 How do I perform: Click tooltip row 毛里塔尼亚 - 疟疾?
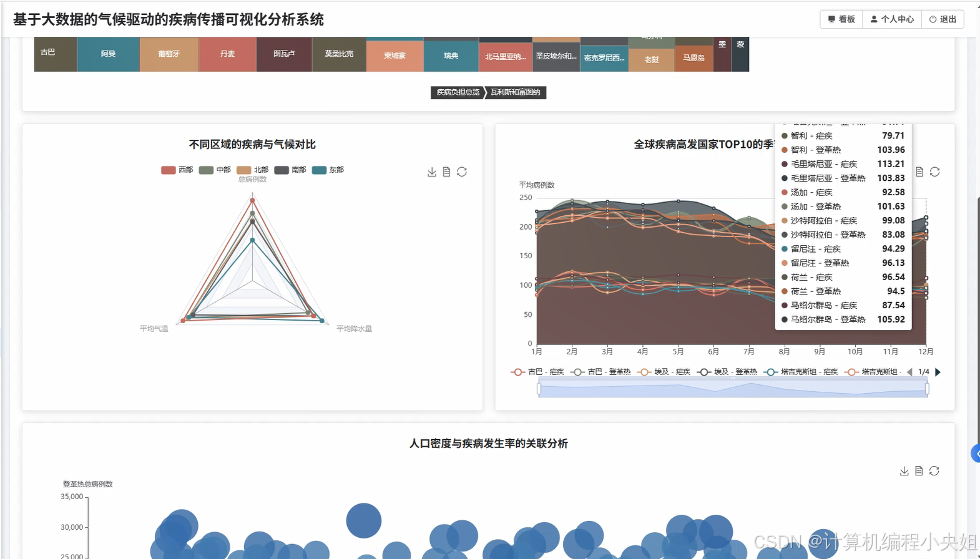click(x=843, y=164)
